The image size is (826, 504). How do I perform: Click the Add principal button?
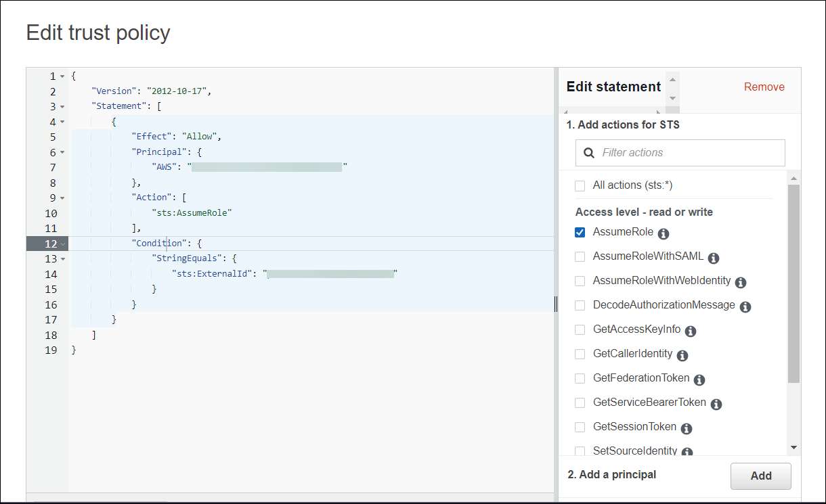[761, 476]
